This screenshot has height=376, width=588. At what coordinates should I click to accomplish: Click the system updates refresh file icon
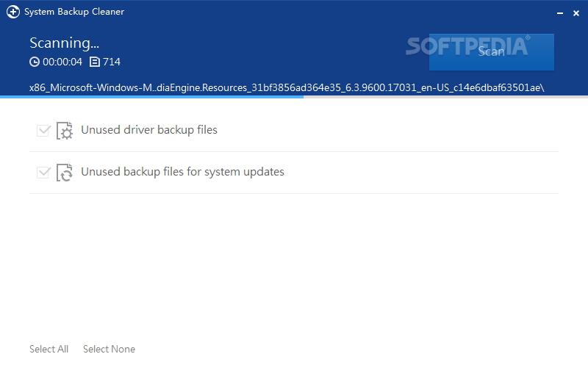click(65, 173)
